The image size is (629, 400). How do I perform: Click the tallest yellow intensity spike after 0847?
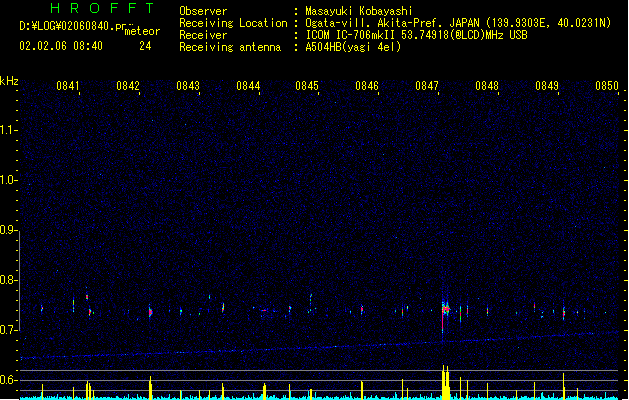click(443, 382)
